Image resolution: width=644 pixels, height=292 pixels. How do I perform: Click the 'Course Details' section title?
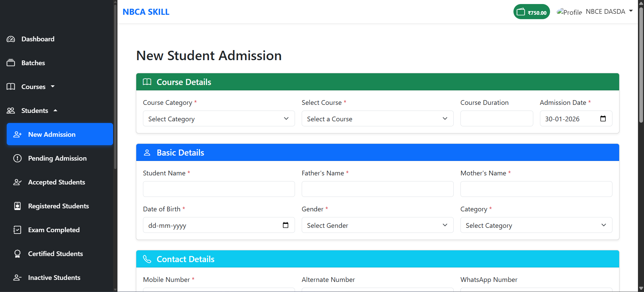coord(184,82)
